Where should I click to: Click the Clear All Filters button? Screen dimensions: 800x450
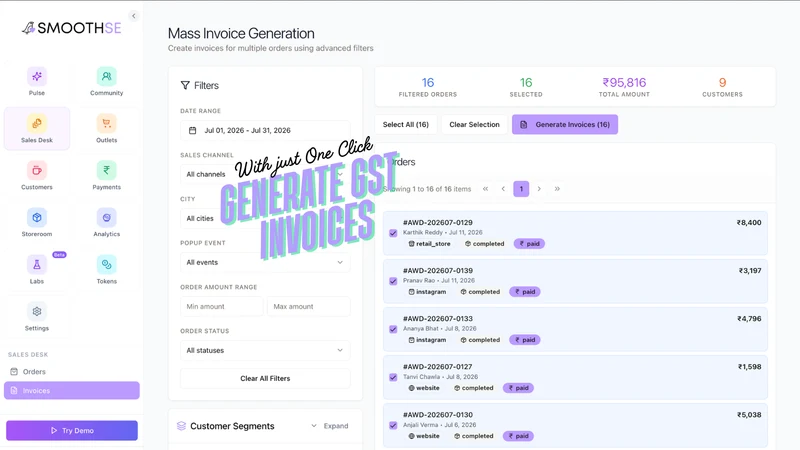tap(265, 379)
